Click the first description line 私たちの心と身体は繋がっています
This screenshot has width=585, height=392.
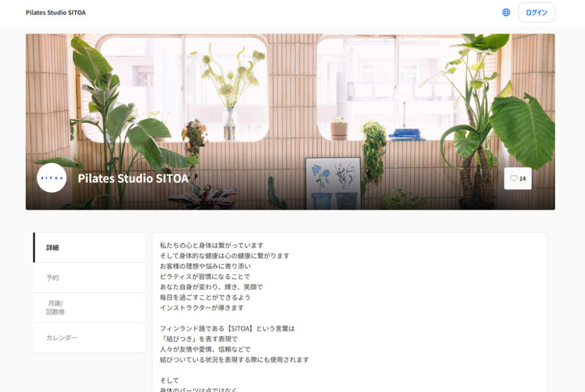coord(211,245)
